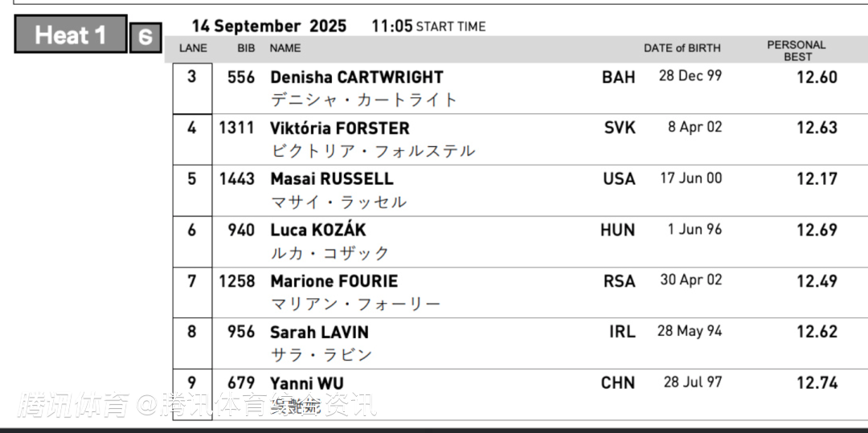The image size is (868, 433).
Task: Select athlete name Masai RUSSELL
Action: [x=332, y=179]
